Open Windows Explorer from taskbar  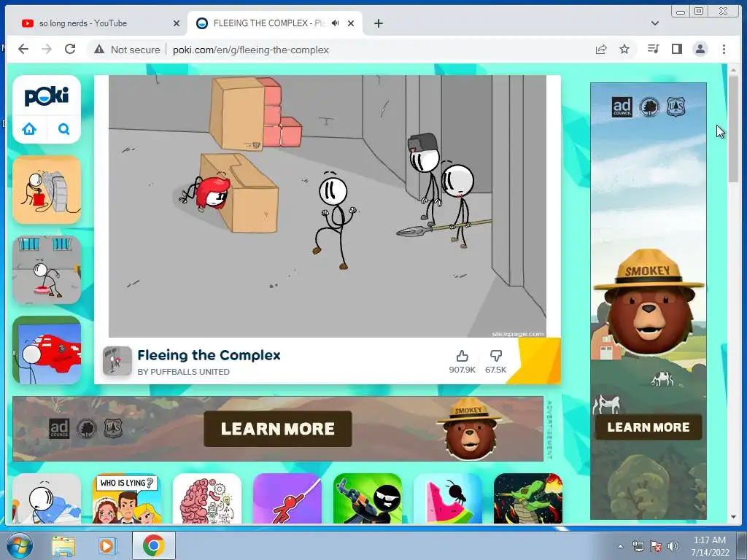pos(63,546)
